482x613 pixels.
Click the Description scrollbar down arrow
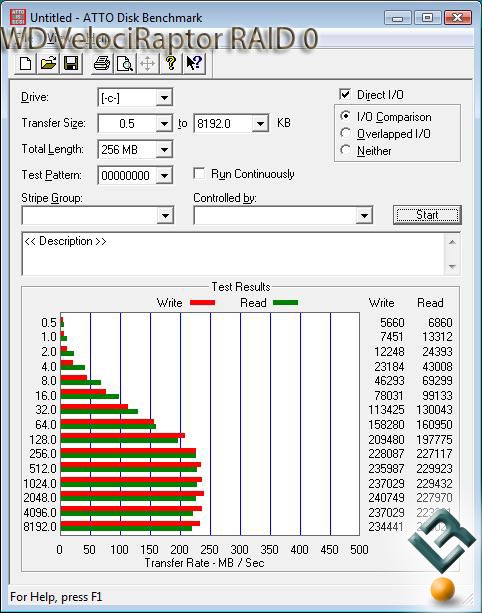pyautogui.click(x=452, y=267)
